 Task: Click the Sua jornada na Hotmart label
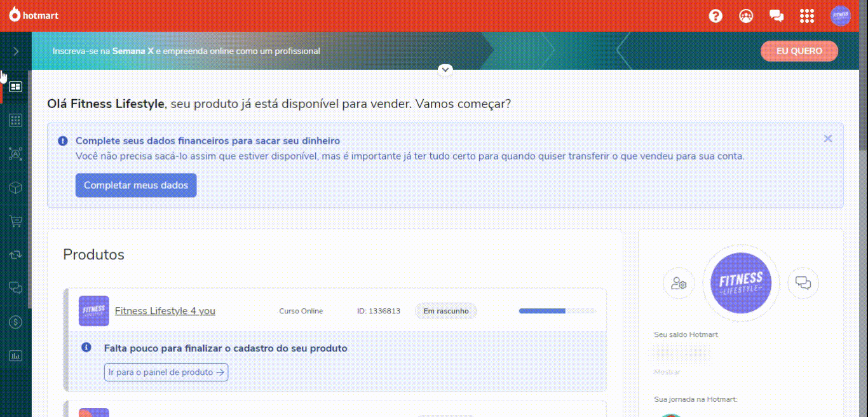pyautogui.click(x=695, y=399)
